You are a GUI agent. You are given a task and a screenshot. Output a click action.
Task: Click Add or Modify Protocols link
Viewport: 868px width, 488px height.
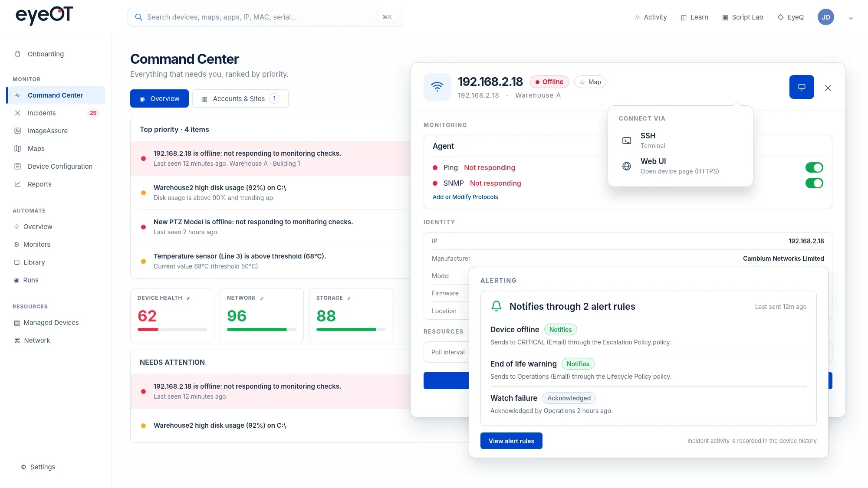click(465, 197)
